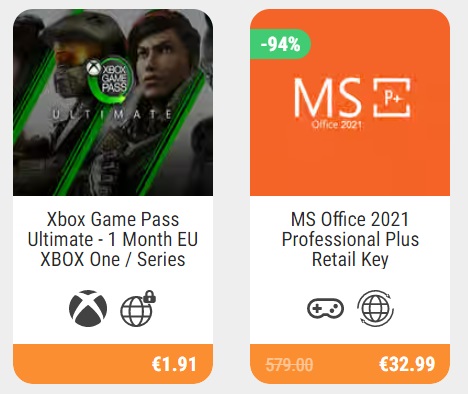Open the Xbox Game Pass Ultimate title link
Screen dimensions: 468x394
113,239
